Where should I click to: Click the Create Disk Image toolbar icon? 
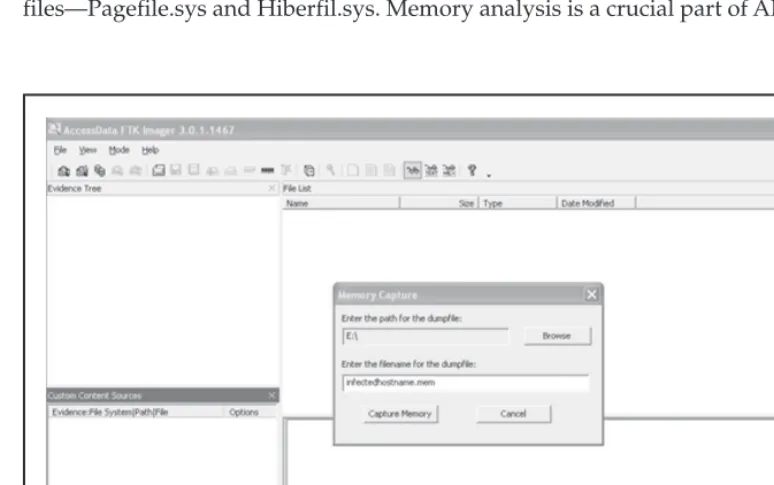pos(158,171)
